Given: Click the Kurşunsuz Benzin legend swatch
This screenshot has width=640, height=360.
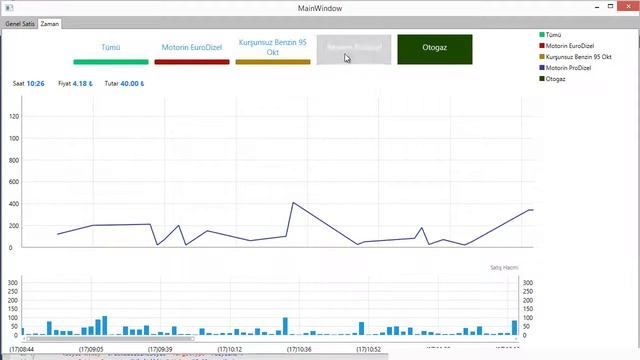Looking at the screenshot, I should [542, 57].
